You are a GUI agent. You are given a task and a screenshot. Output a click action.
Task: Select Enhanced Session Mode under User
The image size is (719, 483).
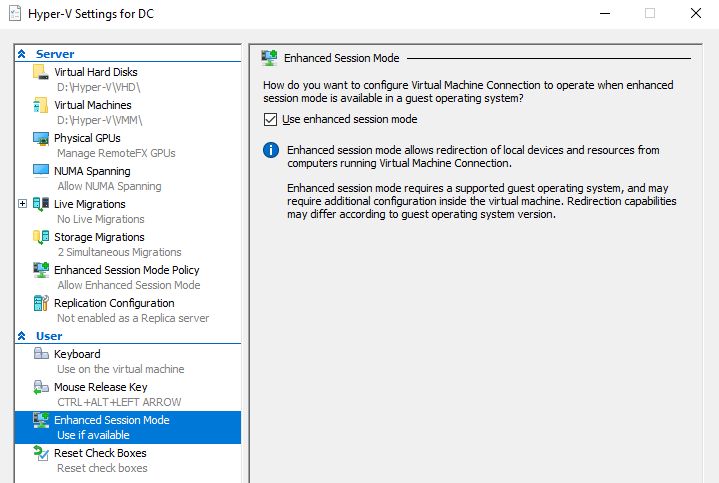pyautogui.click(x=111, y=420)
